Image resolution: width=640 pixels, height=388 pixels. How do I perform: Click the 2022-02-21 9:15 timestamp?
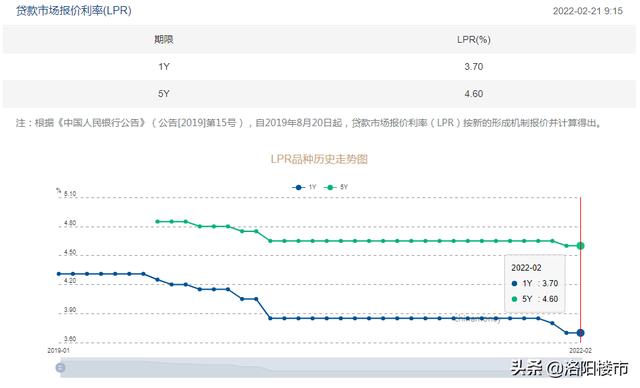tap(588, 11)
